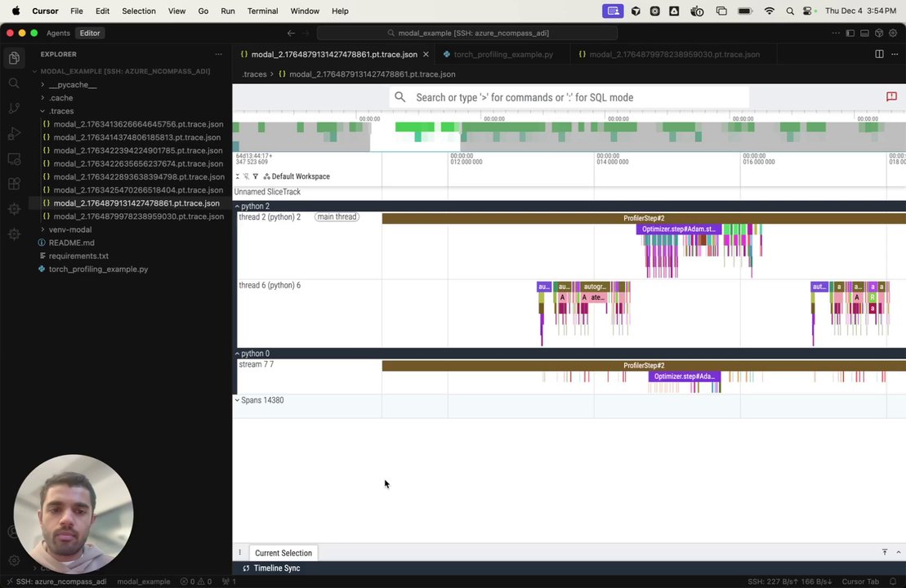
Task: Click the Timeline Sync label
Action: pos(277,568)
